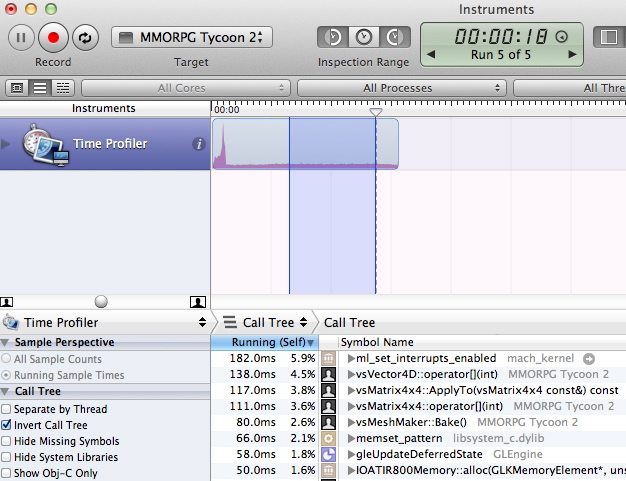
Task: Click library icon on IOATIR800Memory::alloc row
Action: [x=328, y=470]
